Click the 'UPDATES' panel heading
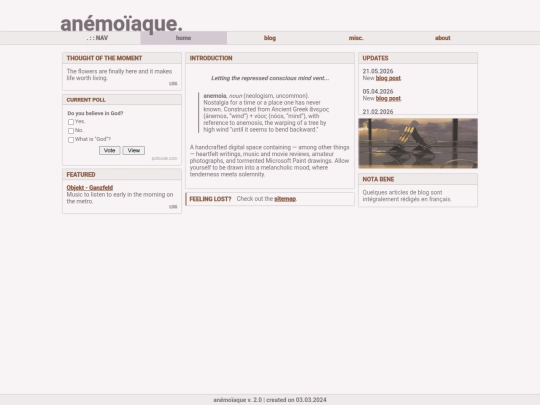 tap(375, 58)
